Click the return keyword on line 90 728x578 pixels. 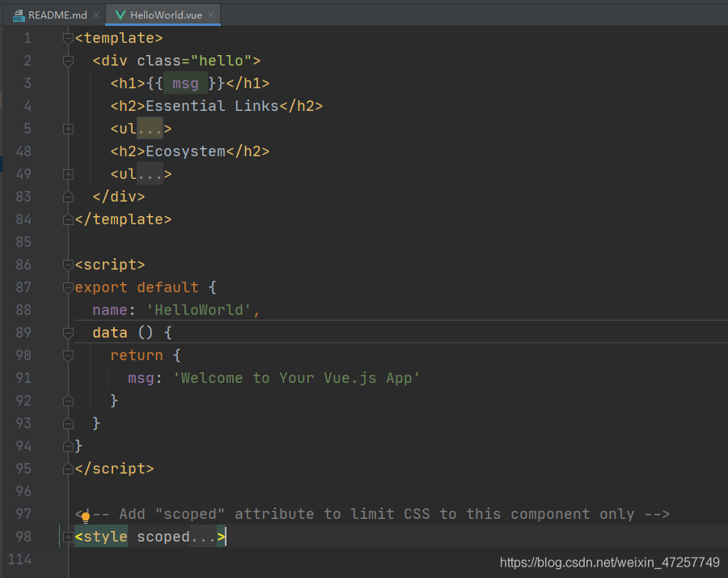pos(137,355)
